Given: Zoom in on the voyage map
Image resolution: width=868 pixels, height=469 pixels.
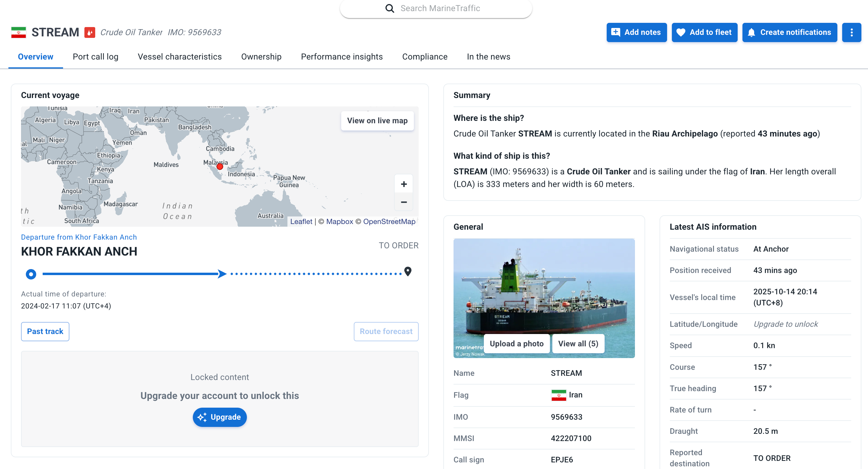Looking at the screenshot, I should [404, 184].
